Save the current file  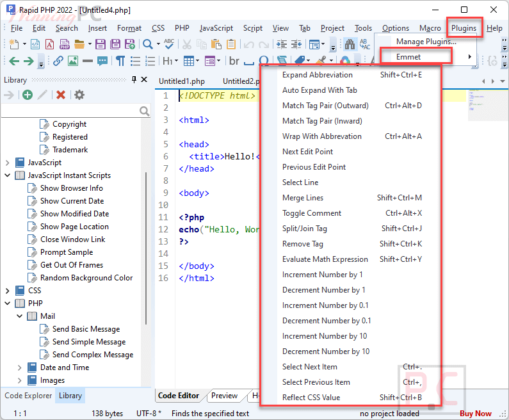(101, 44)
